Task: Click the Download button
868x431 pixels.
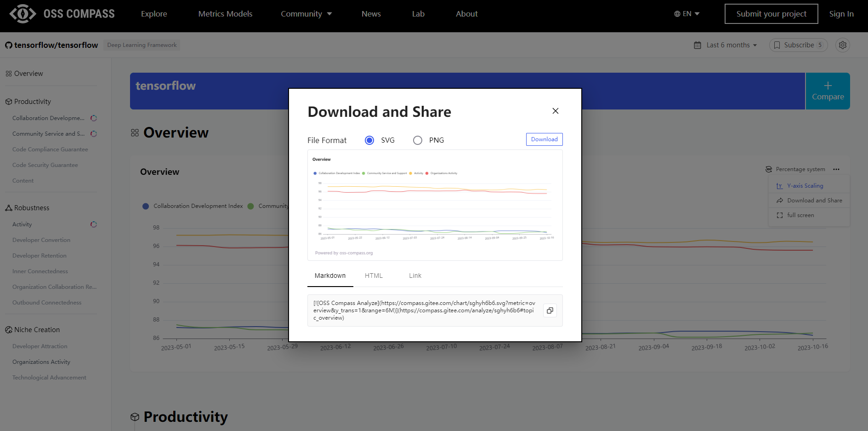Action: pos(544,139)
